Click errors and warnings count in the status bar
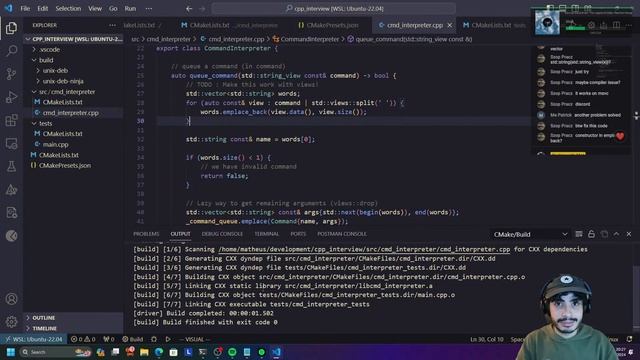 click(83, 339)
